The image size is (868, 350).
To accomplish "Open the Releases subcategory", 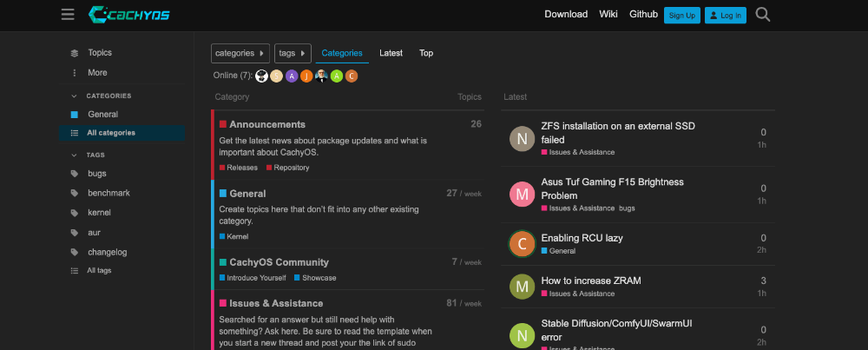I will pyautogui.click(x=239, y=168).
